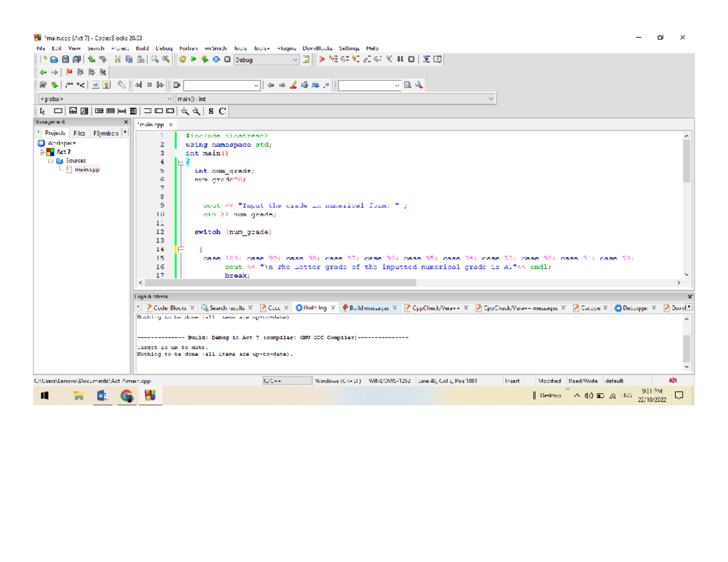
Task: Click the Zoom in magnifier icon
Action: (x=186, y=111)
